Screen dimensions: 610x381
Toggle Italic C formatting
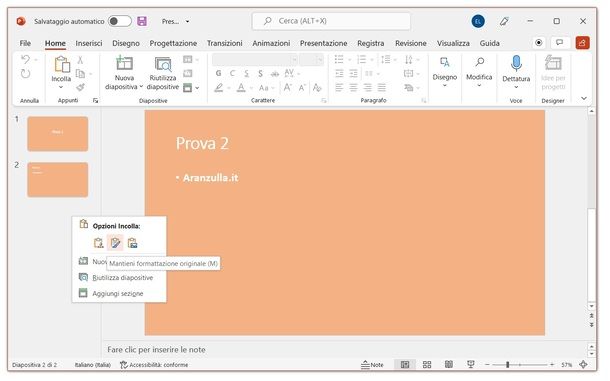(232, 73)
